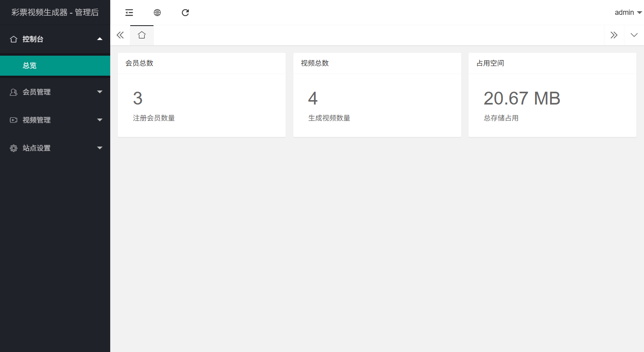Viewport: 644px width, 352px height.
Task: Select the 总览 menu item
Action: point(55,66)
